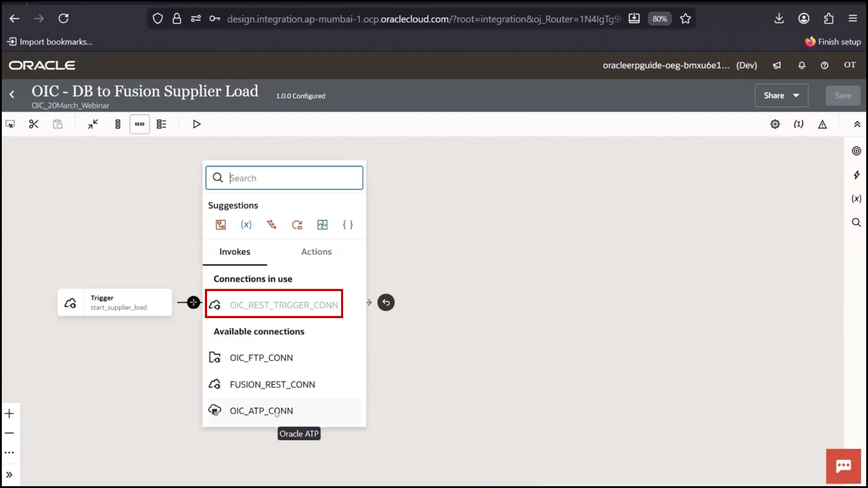
Task: Open browser extensions menu
Action: 828,19
